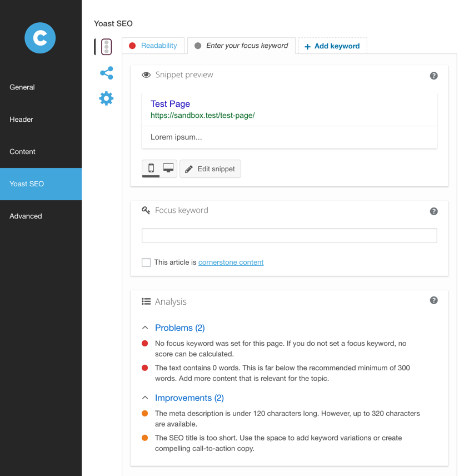The height and width of the screenshot is (476, 469).
Task: Click Snippet preview help question mark
Action: (434, 76)
